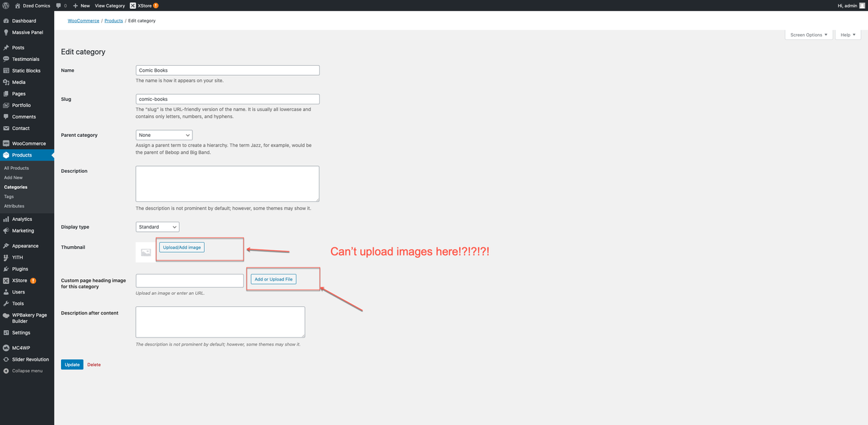Click into the Description after content textarea
868x425 pixels.
tap(220, 322)
